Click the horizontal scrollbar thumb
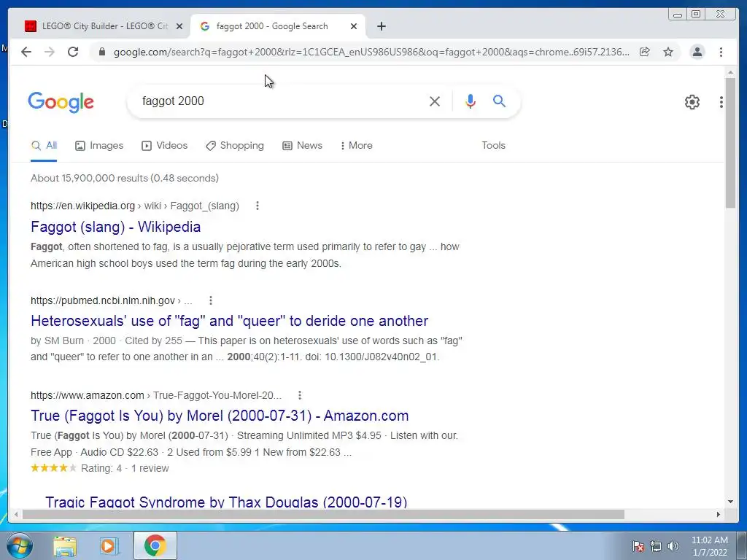The height and width of the screenshot is (560, 747). [x=323, y=514]
